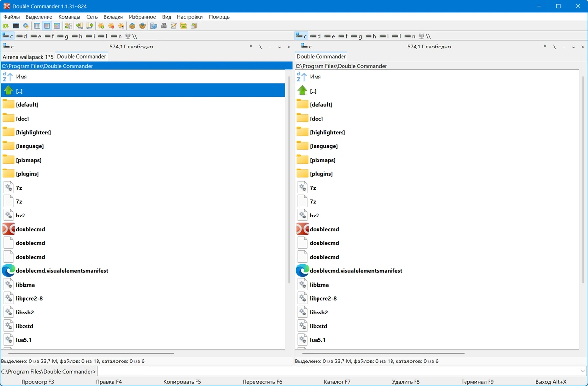Click Просмотр F3 button

tap(38, 382)
